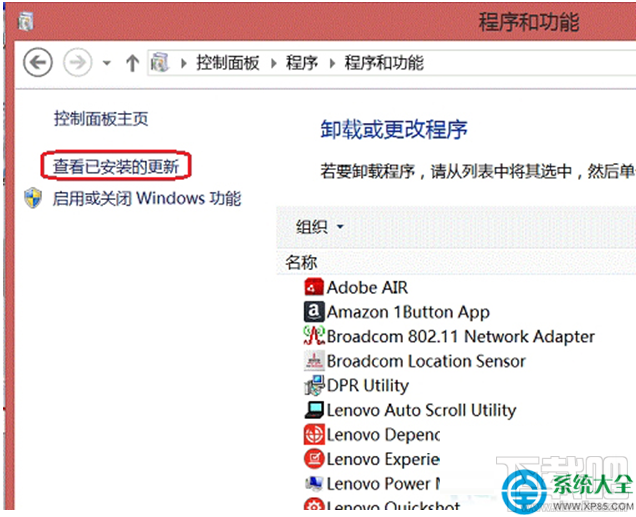Select the Lenovo Experie entry
This screenshot has height=517, width=636.
click(383, 459)
